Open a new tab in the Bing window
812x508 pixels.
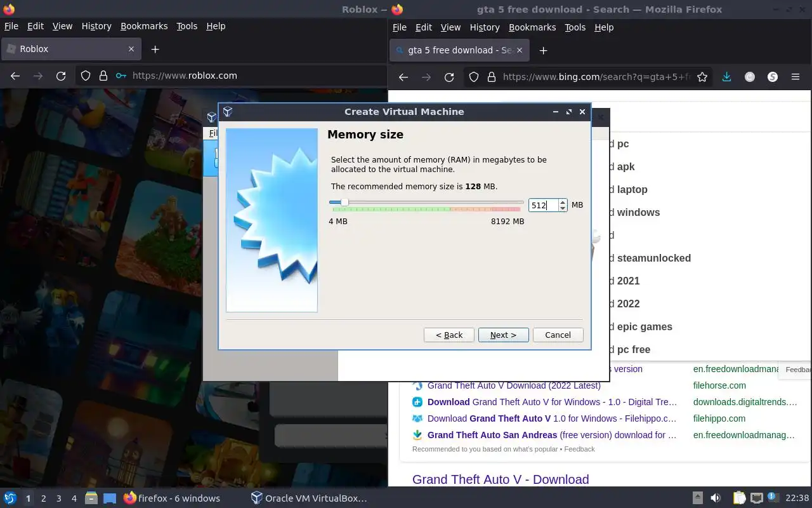(543, 50)
